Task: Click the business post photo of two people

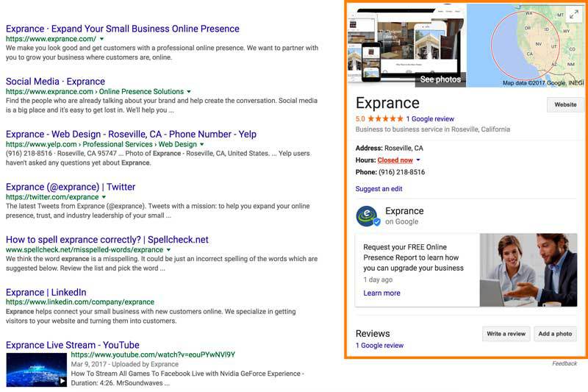Action: tap(528, 270)
